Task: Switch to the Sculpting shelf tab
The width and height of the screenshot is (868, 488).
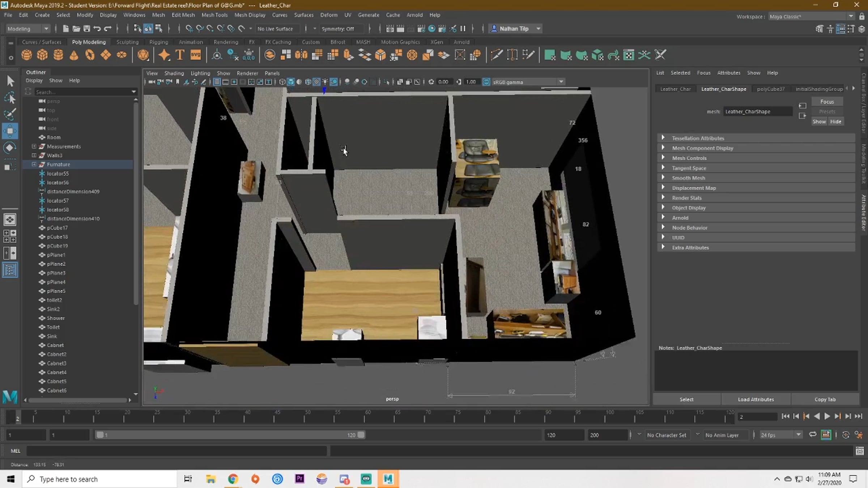Action: 127,42
